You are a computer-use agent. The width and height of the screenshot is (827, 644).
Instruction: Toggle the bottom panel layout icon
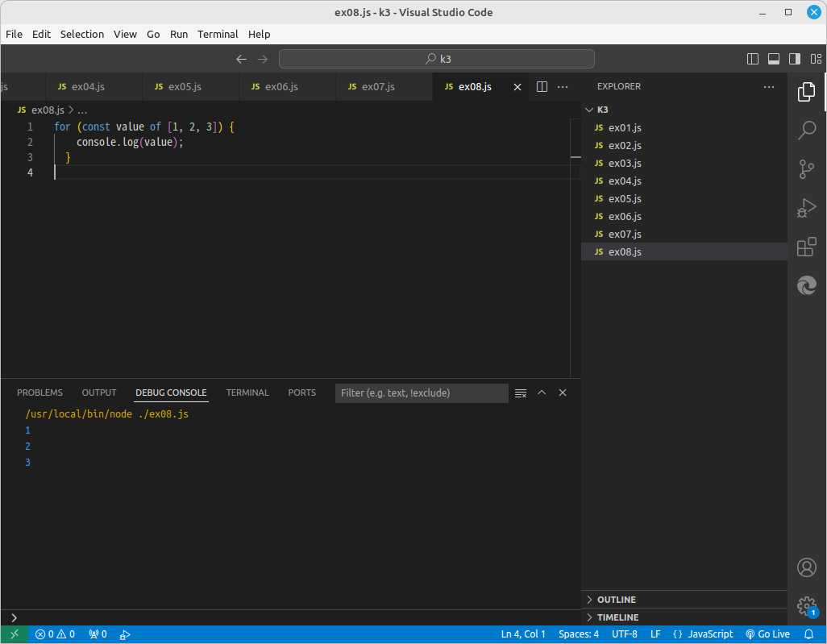pyautogui.click(x=774, y=59)
